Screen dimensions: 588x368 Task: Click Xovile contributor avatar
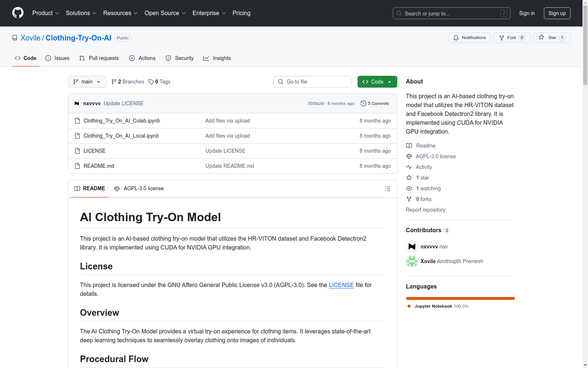click(412, 261)
